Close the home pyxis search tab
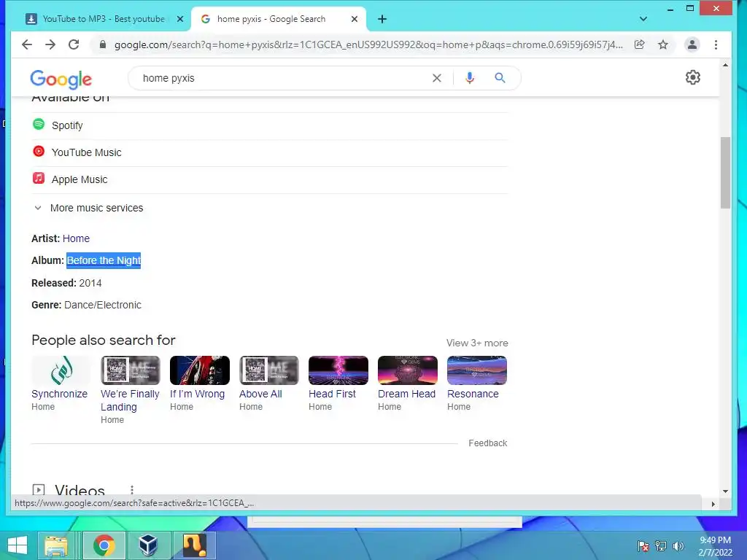Image resolution: width=747 pixels, height=560 pixels. click(x=355, y=19)
